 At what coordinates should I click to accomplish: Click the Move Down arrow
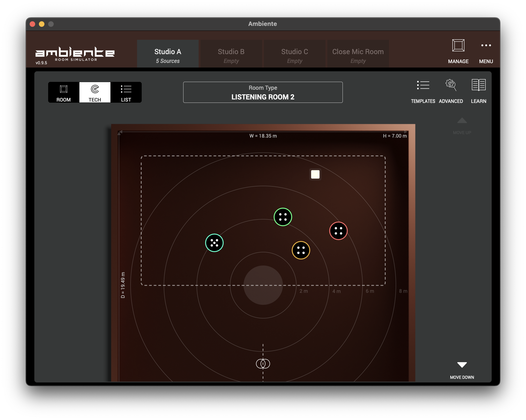click(x=462, y=365)
